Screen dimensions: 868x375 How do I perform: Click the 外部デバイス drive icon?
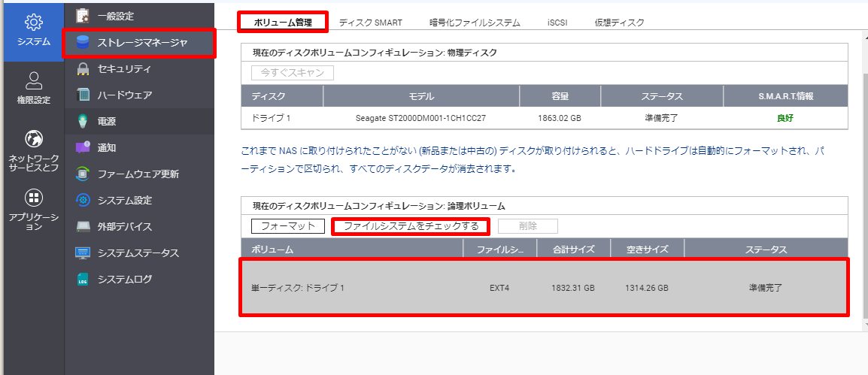(x=83, y=227)
